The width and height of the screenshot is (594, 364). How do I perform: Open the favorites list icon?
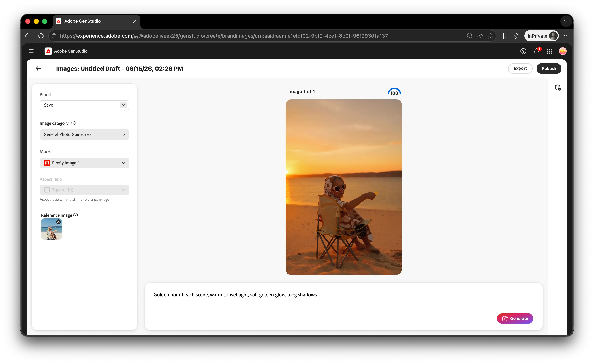point(516,36)
